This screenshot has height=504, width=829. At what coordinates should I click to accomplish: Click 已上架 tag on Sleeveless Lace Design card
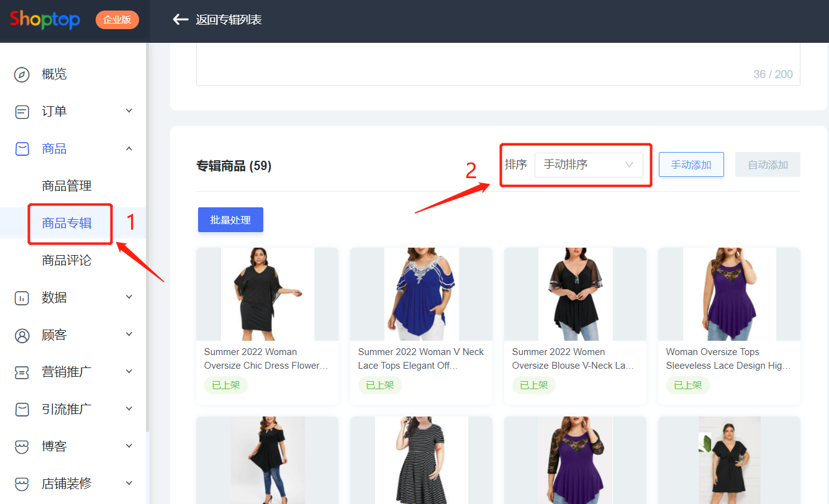(x=688, y=385)
